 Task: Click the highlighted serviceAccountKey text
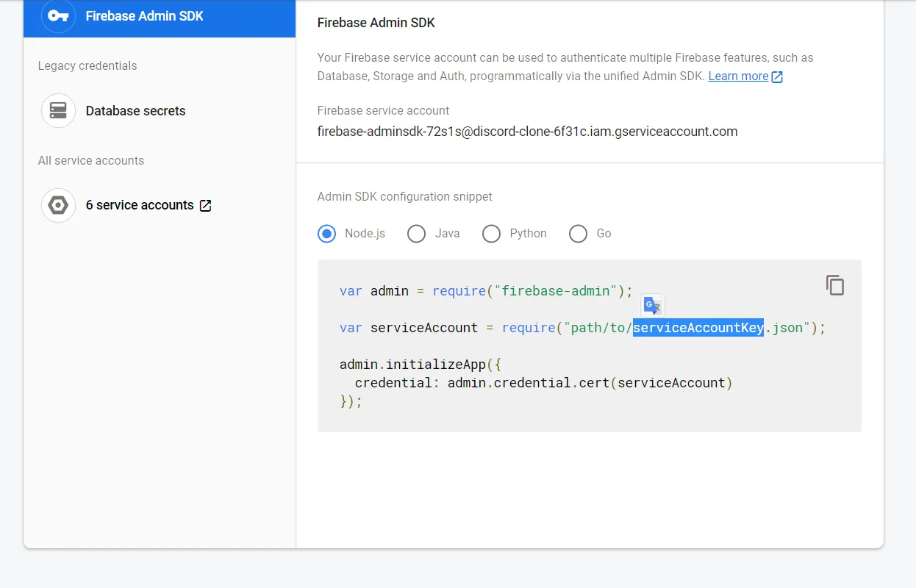coord(698,328)
